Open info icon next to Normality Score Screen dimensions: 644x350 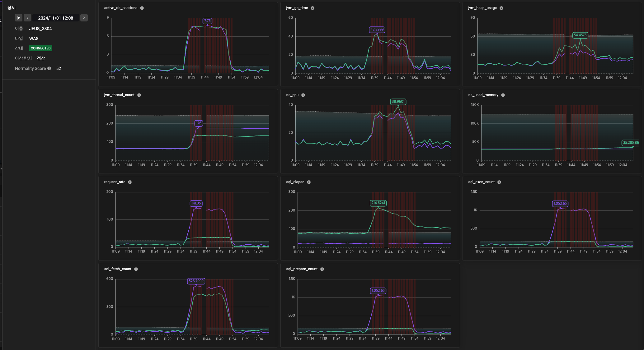pos(49,68)
